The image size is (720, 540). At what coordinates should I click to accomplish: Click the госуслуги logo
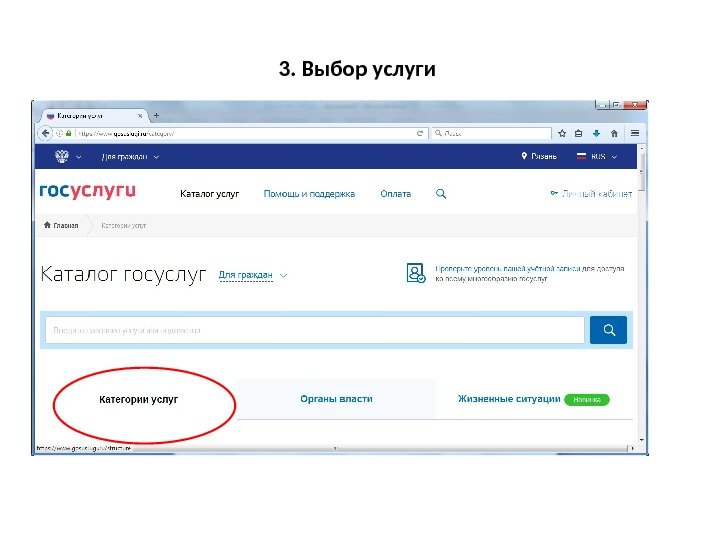88,191
